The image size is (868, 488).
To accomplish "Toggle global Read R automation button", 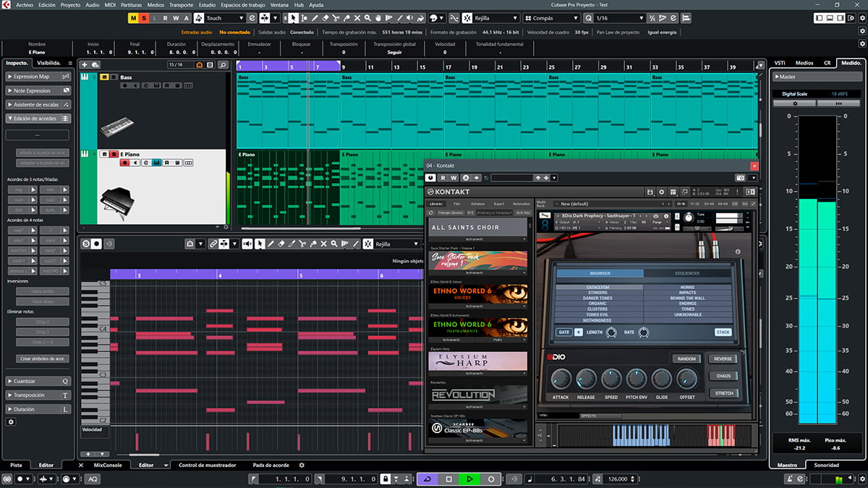I will click(x=165, y=17).
